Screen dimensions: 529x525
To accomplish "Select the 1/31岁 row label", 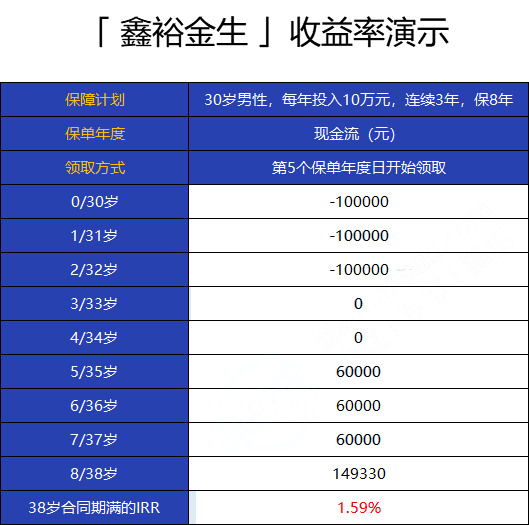I will coord(94,236).
